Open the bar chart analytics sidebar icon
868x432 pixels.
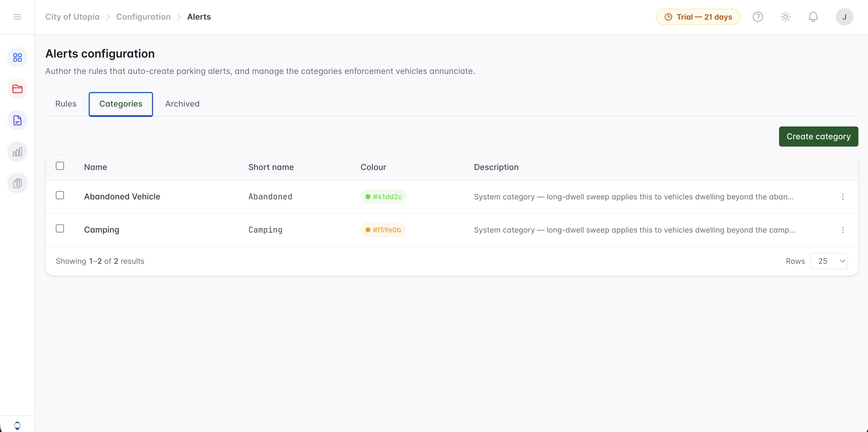[17, 152]
